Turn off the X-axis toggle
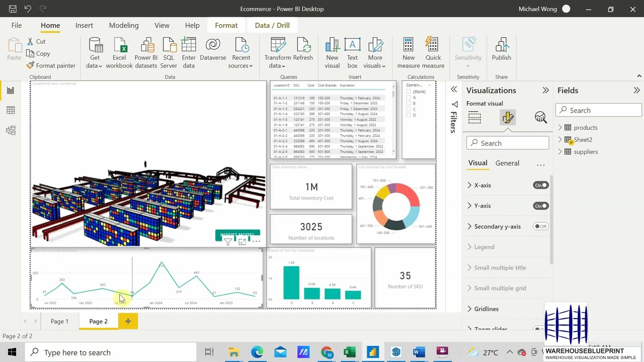 [541, 185]
